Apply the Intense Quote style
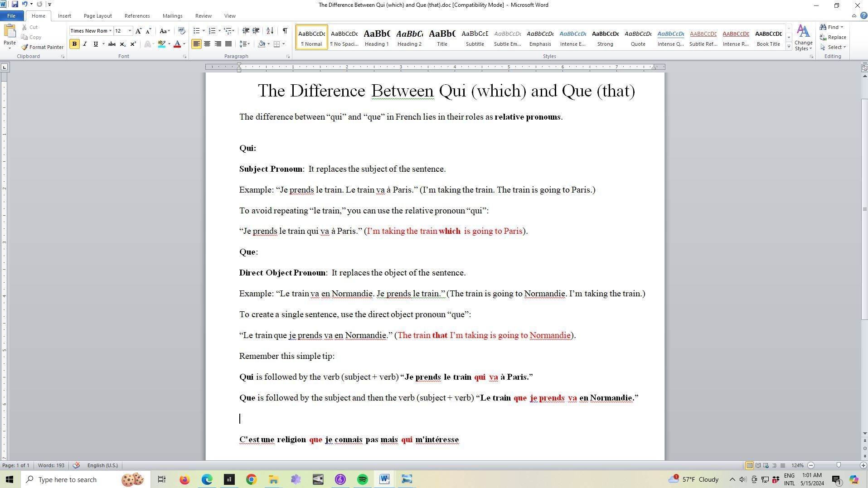 point(670,37)
